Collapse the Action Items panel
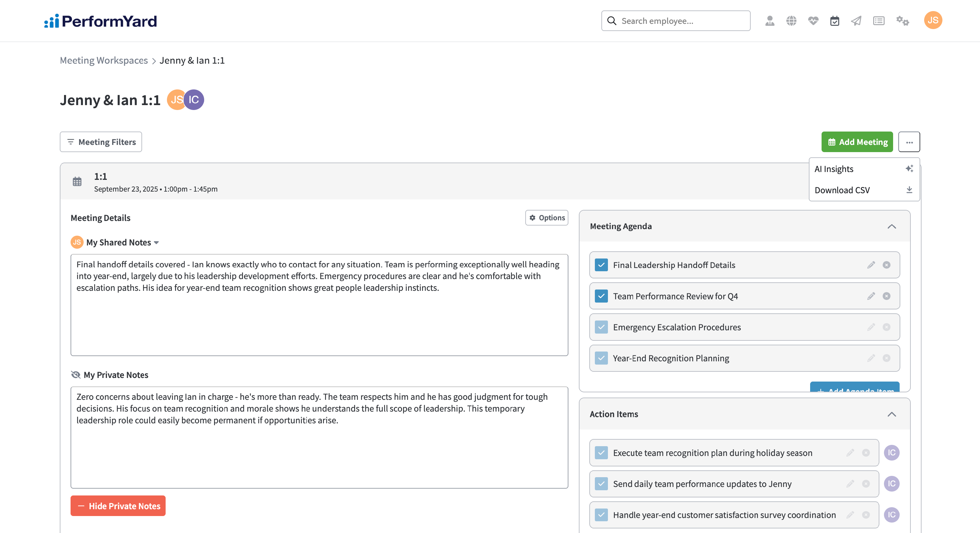980x533 pixels. [892, 415]
